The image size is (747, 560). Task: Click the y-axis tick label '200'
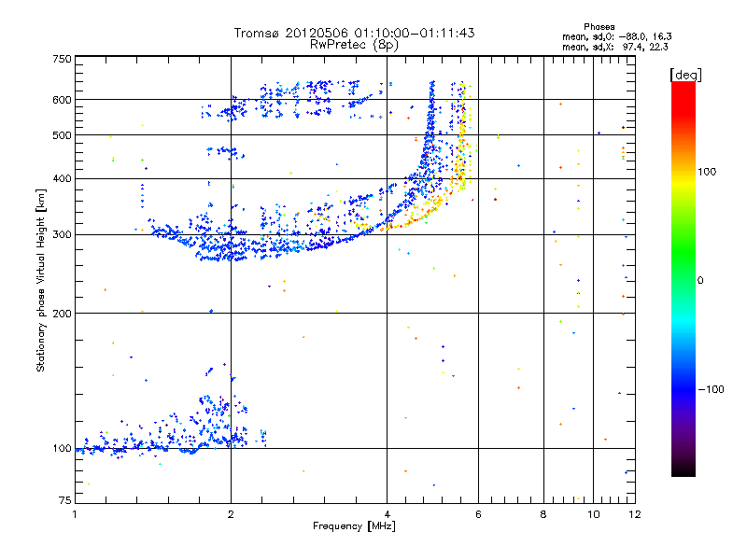click(x=62, y=314)
